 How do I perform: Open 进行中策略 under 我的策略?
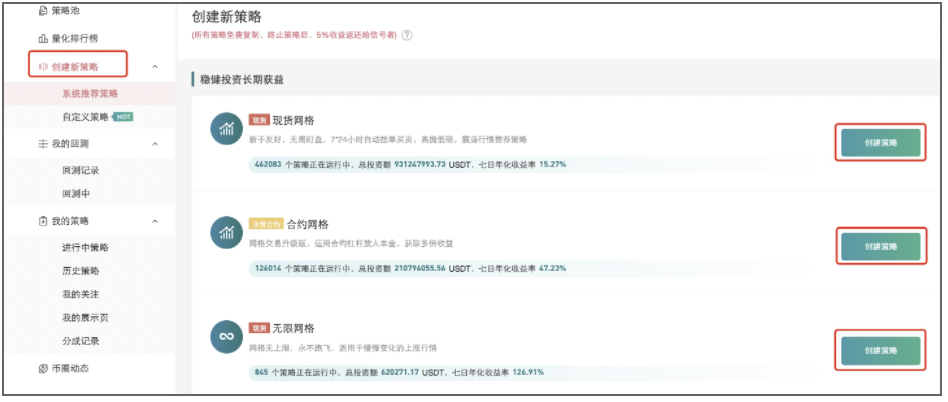(85, 247)
